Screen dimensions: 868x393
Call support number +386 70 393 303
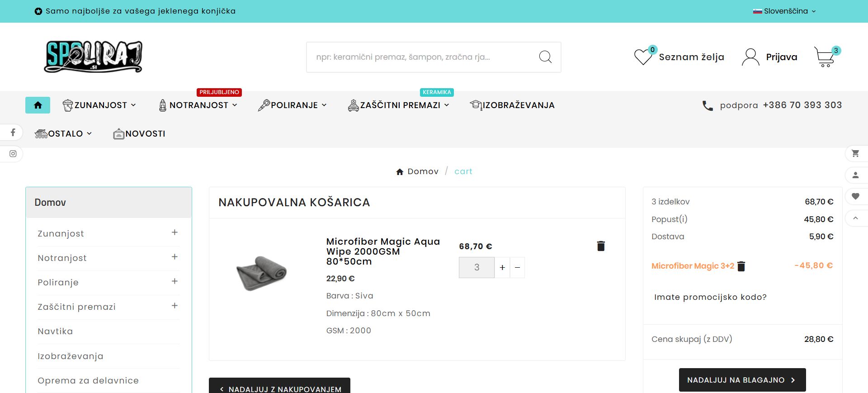(802, 105)
